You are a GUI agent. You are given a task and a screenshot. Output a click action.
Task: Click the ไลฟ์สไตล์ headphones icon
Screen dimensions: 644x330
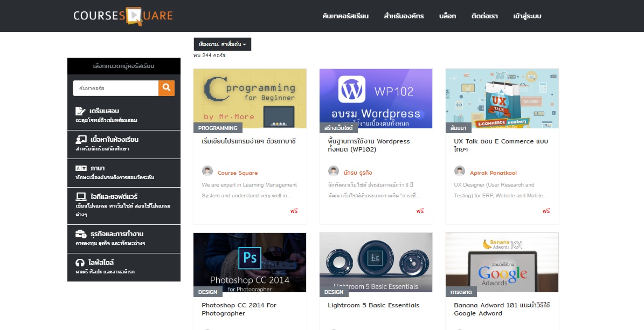81,263
